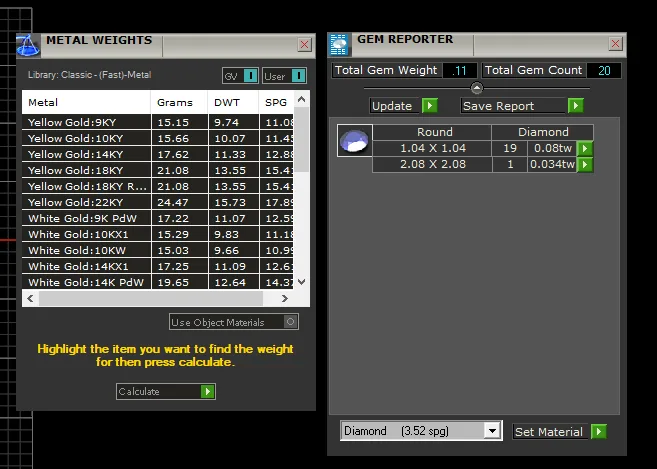Select the Yellow Gold:18KY row

point(158,170)
